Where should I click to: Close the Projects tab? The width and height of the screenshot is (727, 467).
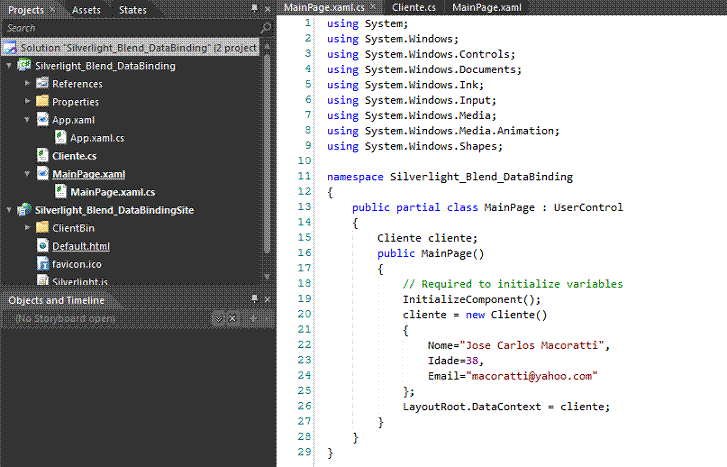coord(52,9)
